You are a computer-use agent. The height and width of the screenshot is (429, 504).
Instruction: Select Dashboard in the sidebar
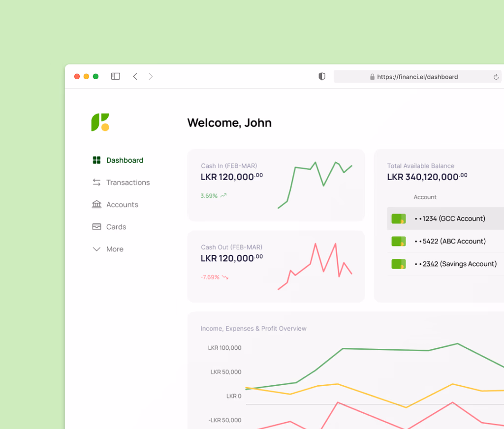pyautogui.click(x=125, y=160)
